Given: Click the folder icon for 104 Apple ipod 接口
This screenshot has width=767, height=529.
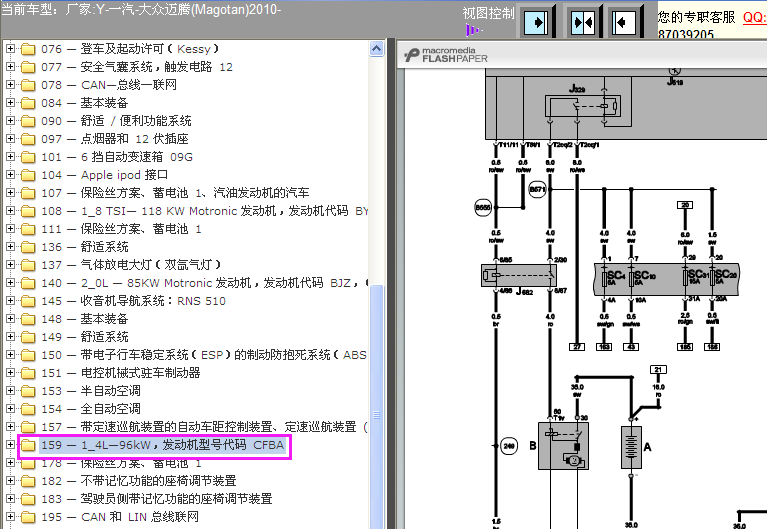Looking at the screenshot, I should click(27, 175).
